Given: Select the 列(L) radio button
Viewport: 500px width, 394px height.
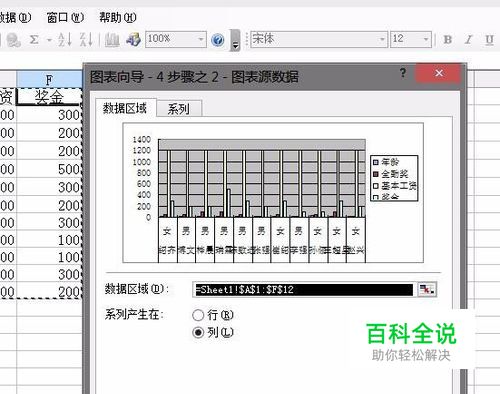Looking at the screenshot, I should point(198,332).
